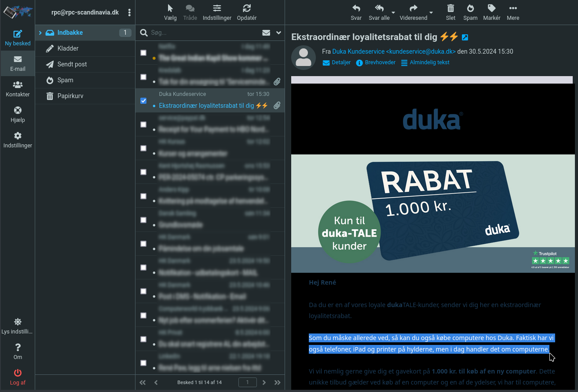578x392 pixels.
Task: Open the E-mail section in the sidebar
Action: (18, 63)
